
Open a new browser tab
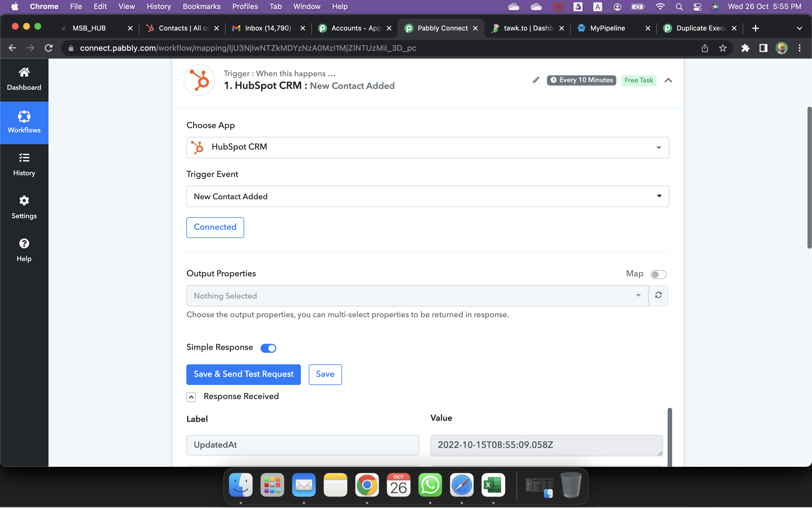coord(756,28)
